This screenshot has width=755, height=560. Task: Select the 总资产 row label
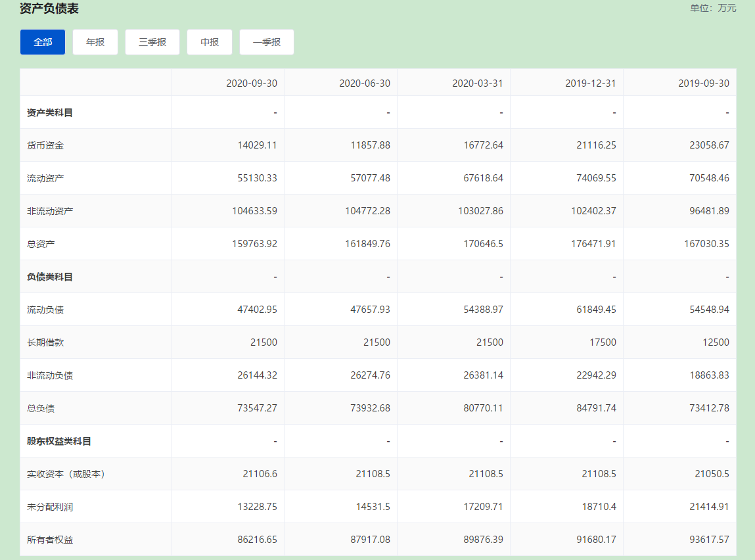point(41,244)
